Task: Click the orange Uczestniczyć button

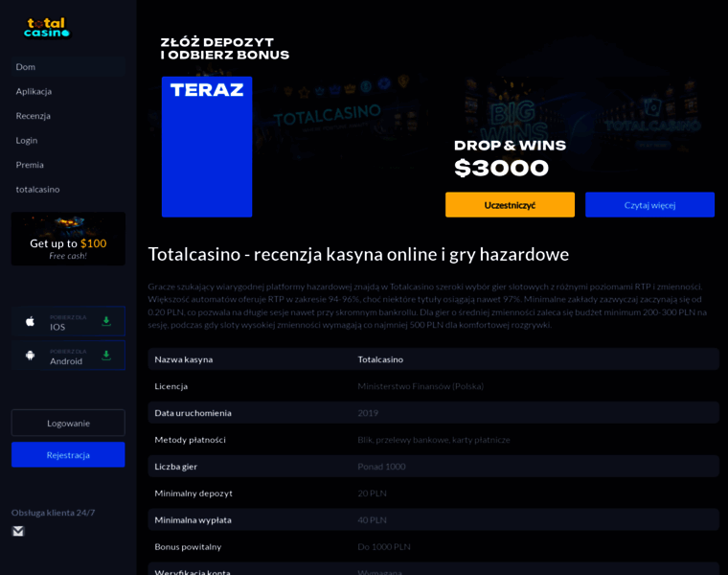Action: 510,205
